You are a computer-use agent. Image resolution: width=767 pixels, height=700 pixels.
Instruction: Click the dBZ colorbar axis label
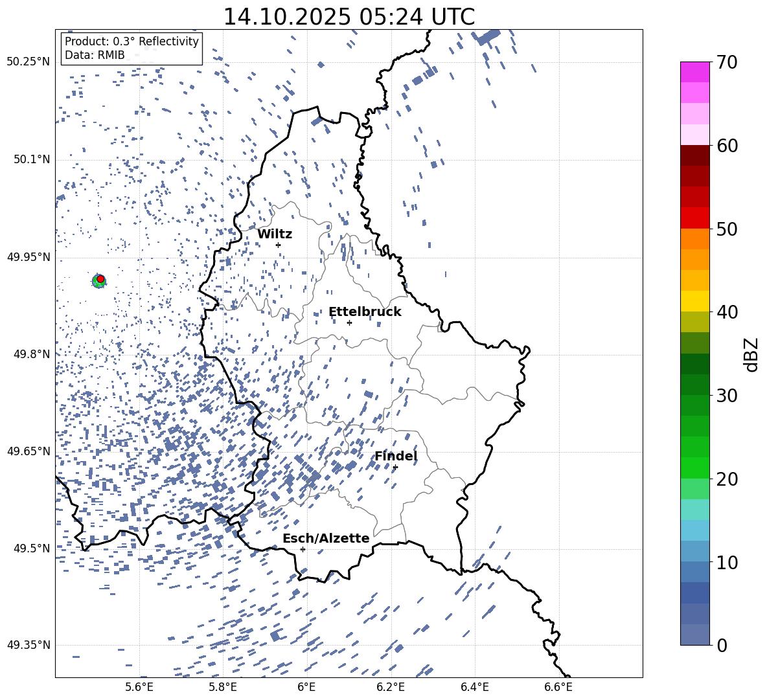pyautogui.click(x=752, y=354)
